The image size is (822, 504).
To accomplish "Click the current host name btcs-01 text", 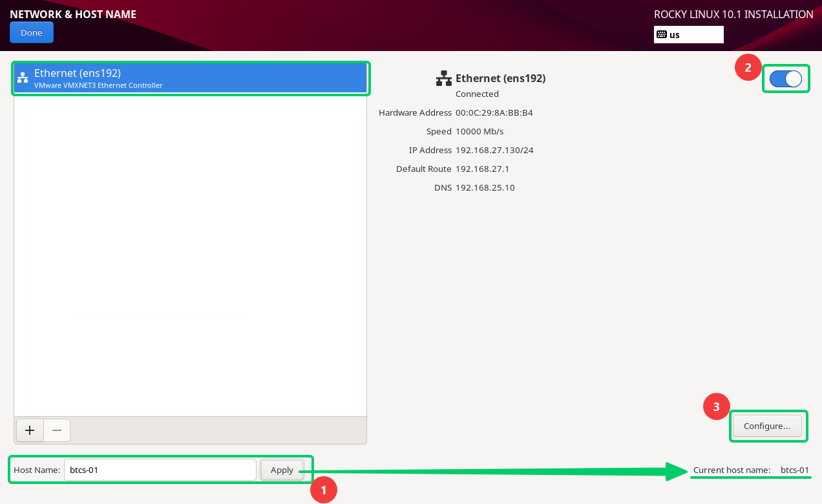I will (795, 470).
